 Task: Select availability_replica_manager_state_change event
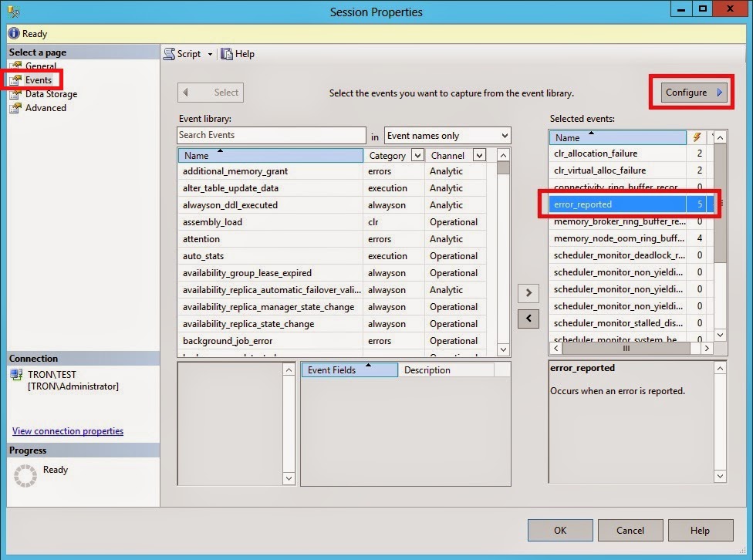point(332,307)
